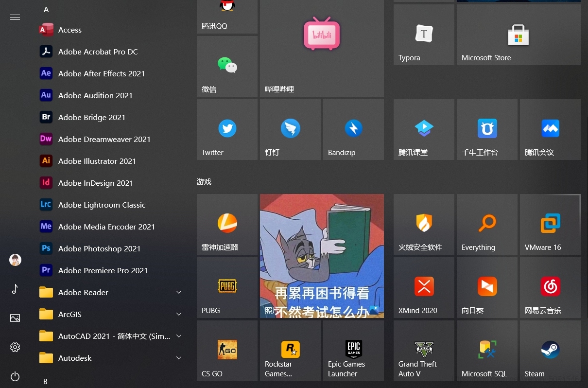588x388 pixels.
Task: Open Settings from the gear icon
Action: pos(15,347)
